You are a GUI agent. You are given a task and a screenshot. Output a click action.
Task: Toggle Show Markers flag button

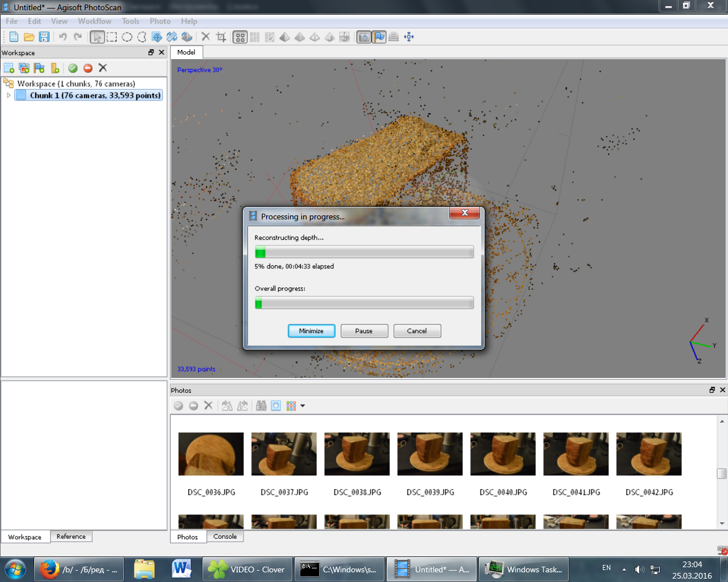tap(379, 37)
